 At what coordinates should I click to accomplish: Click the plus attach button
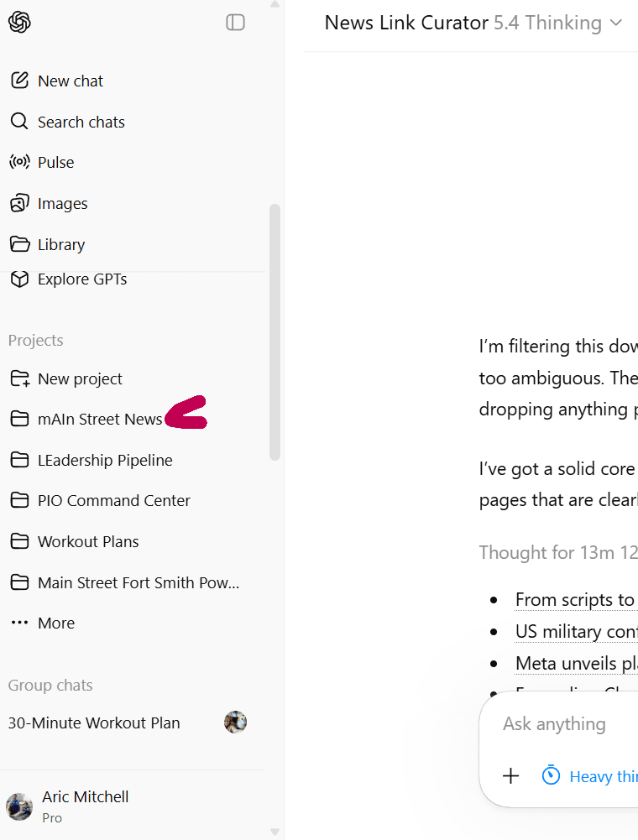(510, 776)
